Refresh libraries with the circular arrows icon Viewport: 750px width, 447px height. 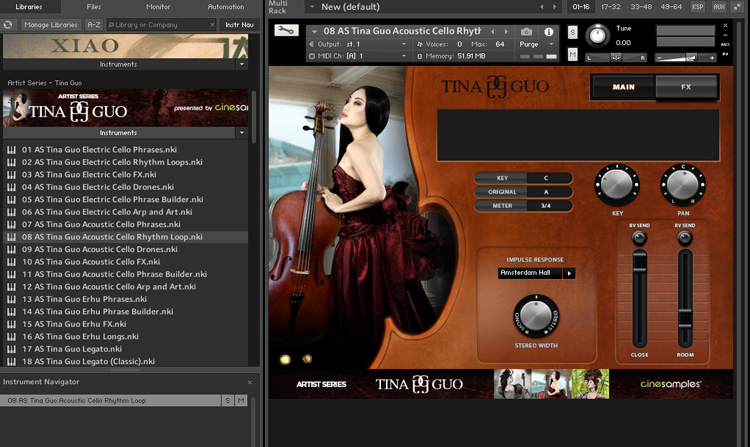pyautogui.click(x=8, y=24)
